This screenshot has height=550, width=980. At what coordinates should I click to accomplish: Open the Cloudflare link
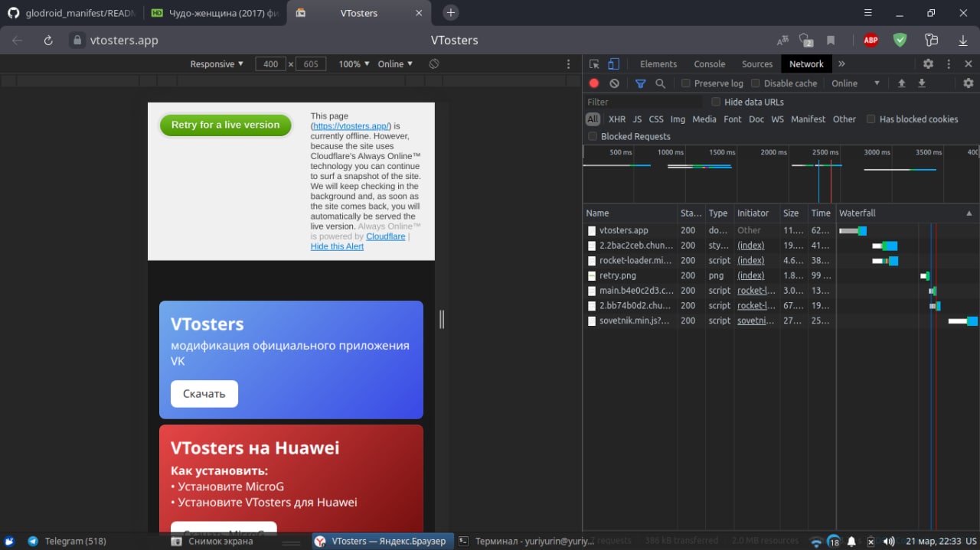click(x=386, y=236)
